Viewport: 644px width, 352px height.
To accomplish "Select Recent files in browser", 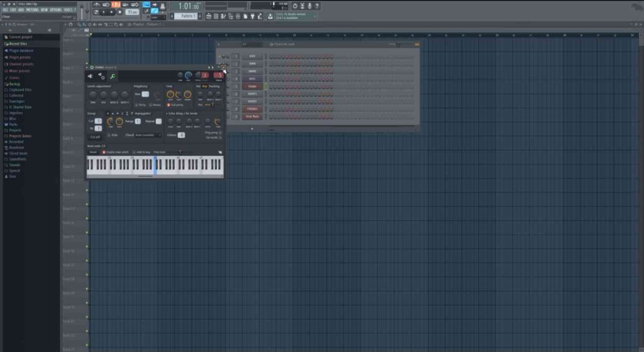I will 18,43.
